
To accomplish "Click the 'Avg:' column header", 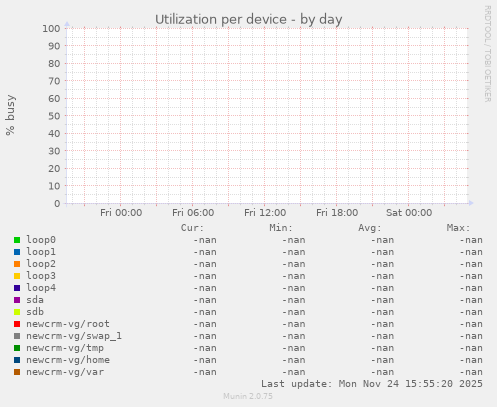I will (x=370, y=228).
